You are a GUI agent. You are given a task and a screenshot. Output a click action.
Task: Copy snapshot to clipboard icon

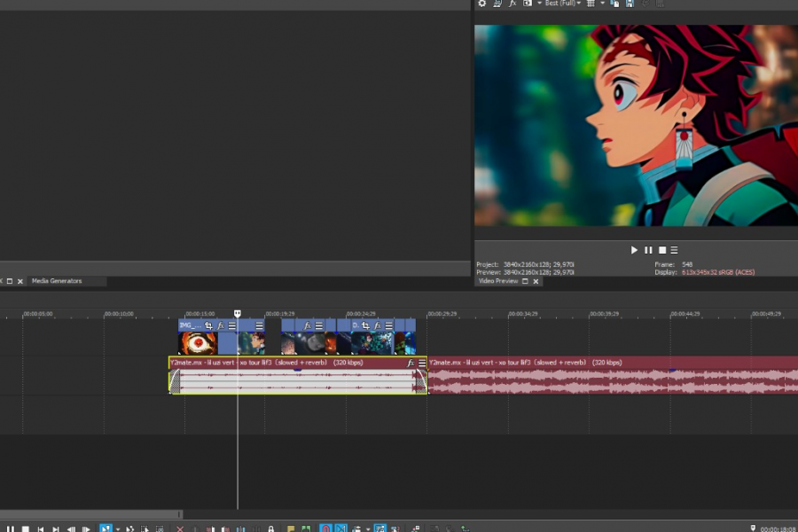(x=614, y=3)
